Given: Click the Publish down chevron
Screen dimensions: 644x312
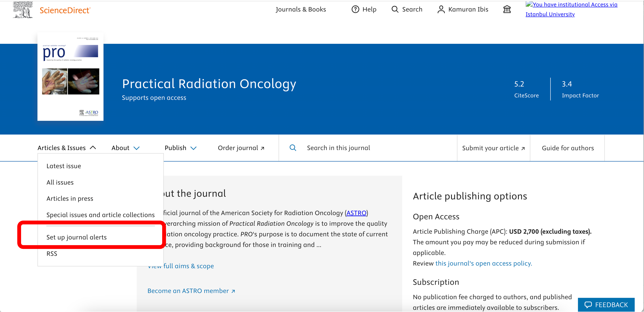Looking at the screenshot, I should pos(193,148).
